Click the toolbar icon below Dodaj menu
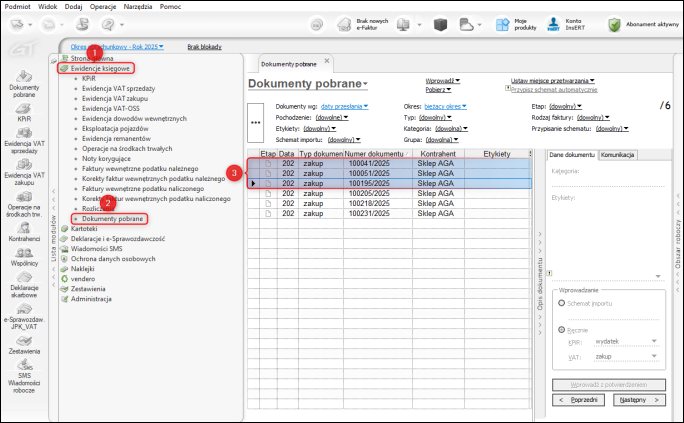684x423 pixels. tap(82, 24)
